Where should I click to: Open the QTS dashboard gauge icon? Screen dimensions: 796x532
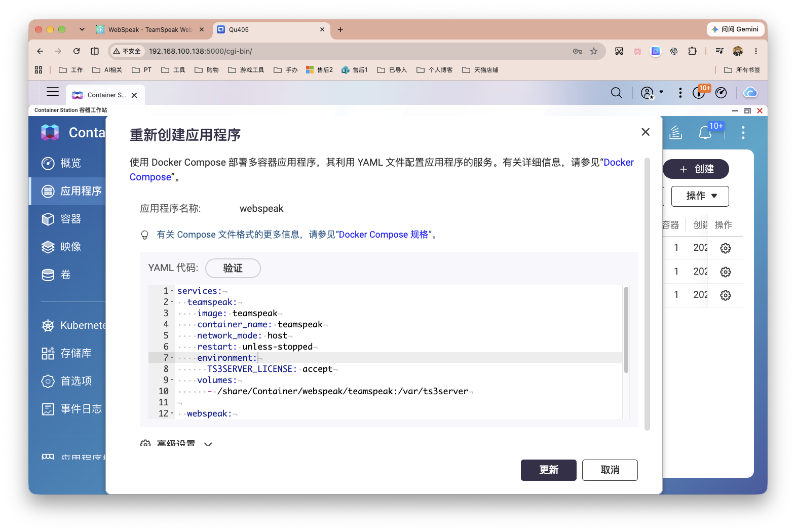coord(721,93)
